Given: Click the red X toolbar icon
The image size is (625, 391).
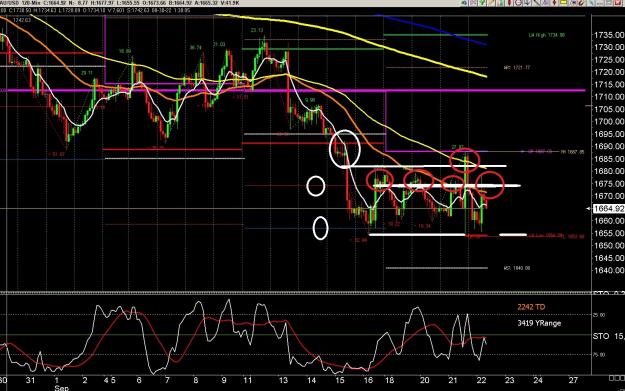Looking at the screenshot, I should [x=618, y=2].
